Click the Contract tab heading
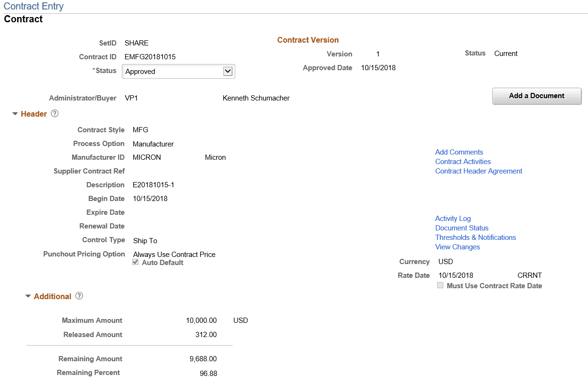 point(23,19)
